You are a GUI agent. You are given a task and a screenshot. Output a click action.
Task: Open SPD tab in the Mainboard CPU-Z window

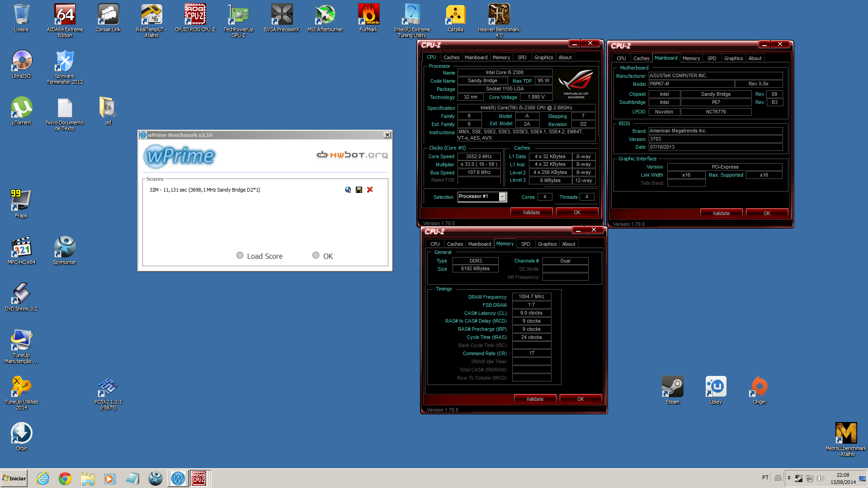[x=712, y=58]
